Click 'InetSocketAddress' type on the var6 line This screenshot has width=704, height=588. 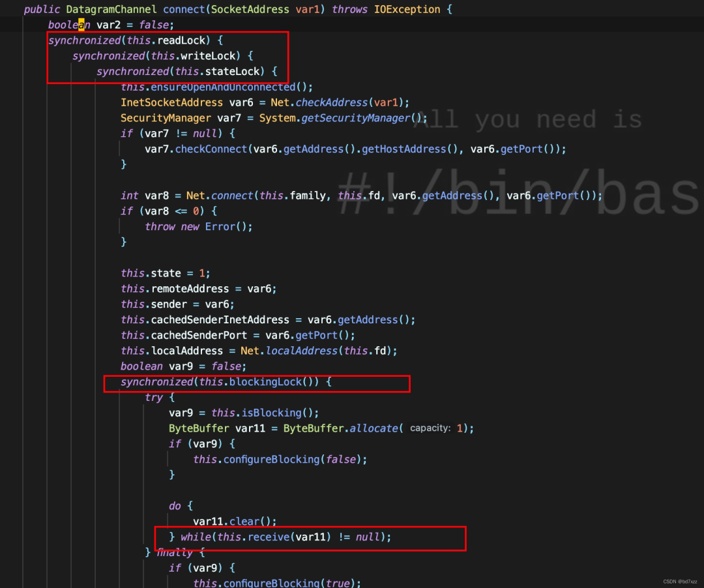[171, 103]
